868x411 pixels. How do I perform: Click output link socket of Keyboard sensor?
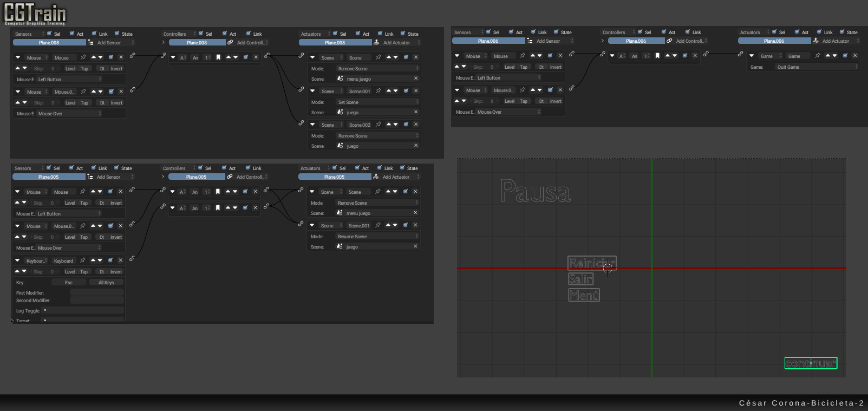[132, 259]
